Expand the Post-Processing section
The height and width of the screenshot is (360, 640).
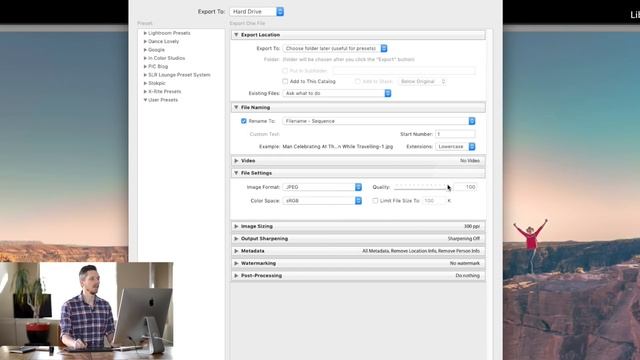coord(236,276)
